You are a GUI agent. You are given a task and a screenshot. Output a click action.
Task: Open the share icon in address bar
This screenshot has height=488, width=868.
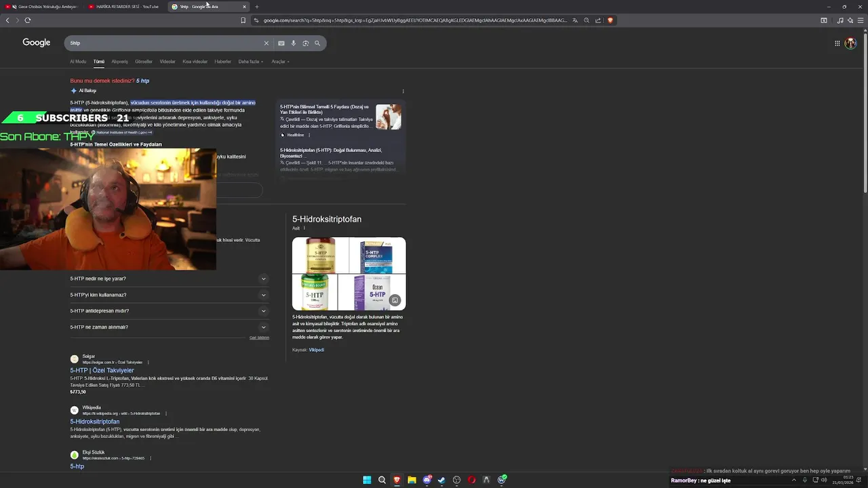598,20
